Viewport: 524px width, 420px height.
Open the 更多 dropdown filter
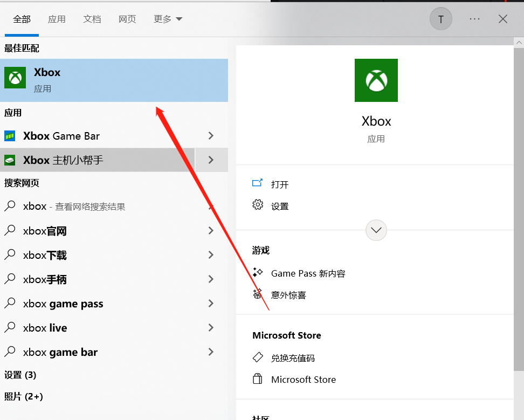coord(168,19)
